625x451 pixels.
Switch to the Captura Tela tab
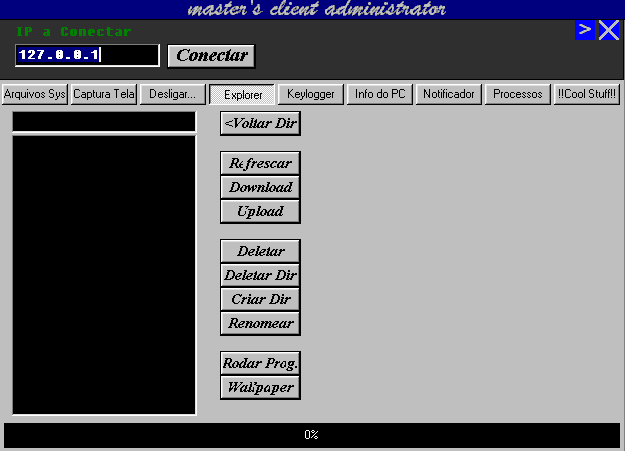tap(104, 95)
